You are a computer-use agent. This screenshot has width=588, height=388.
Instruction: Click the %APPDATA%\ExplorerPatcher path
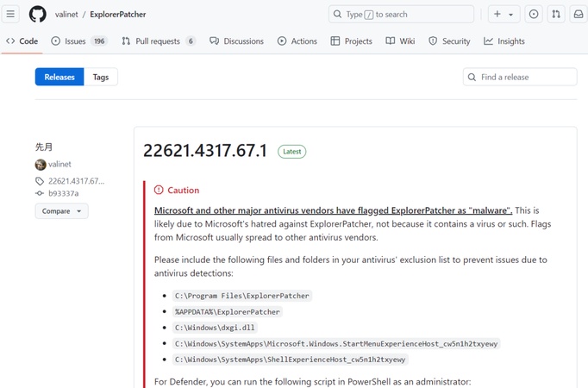point(228,312)
